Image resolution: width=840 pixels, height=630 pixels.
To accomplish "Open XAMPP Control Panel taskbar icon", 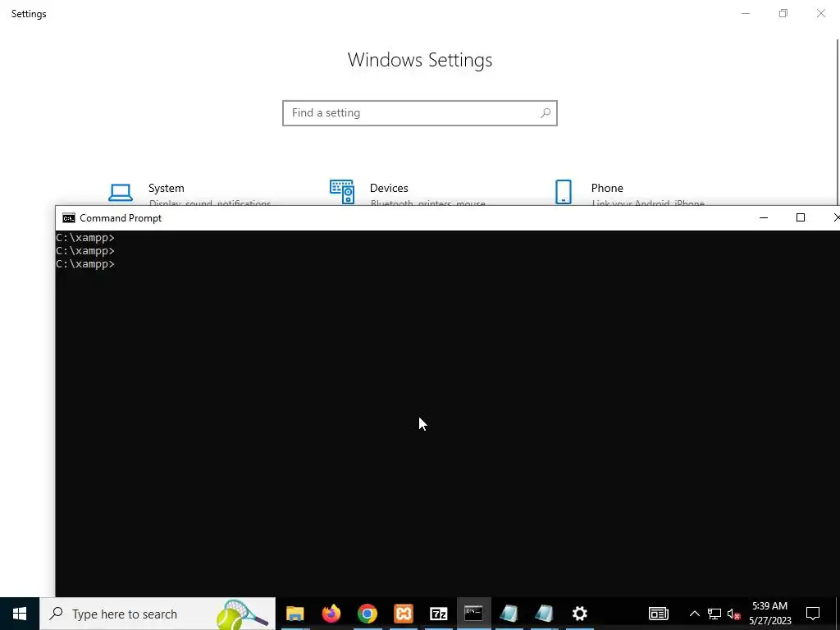I will pos(403,614).
